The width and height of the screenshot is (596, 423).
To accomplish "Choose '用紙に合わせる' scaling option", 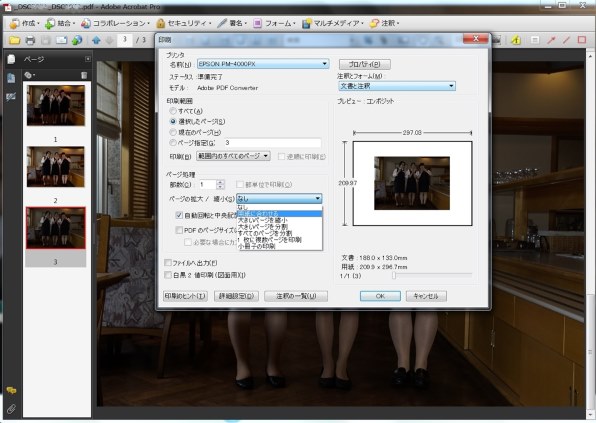I will tap(279, 214).
